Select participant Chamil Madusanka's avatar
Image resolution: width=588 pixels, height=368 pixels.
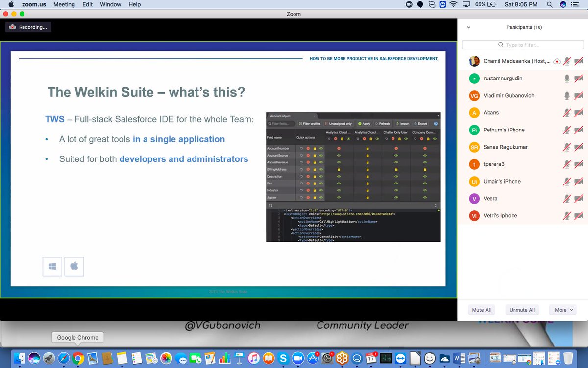point(474,61)
